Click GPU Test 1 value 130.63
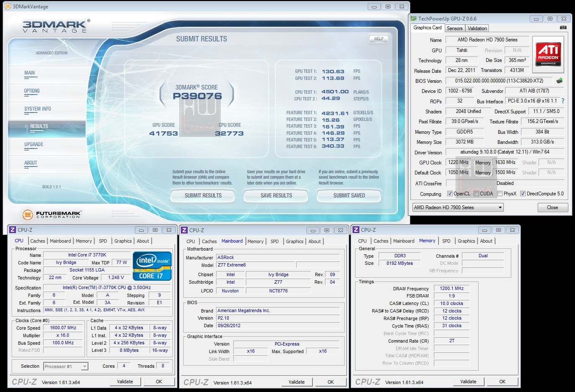Viewport: 575px width, 392px height. [x=333, y=72]
